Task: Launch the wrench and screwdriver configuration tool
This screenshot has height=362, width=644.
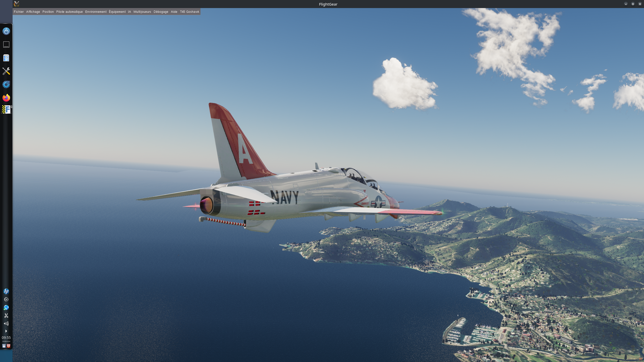Action: [x=6, y=71]
